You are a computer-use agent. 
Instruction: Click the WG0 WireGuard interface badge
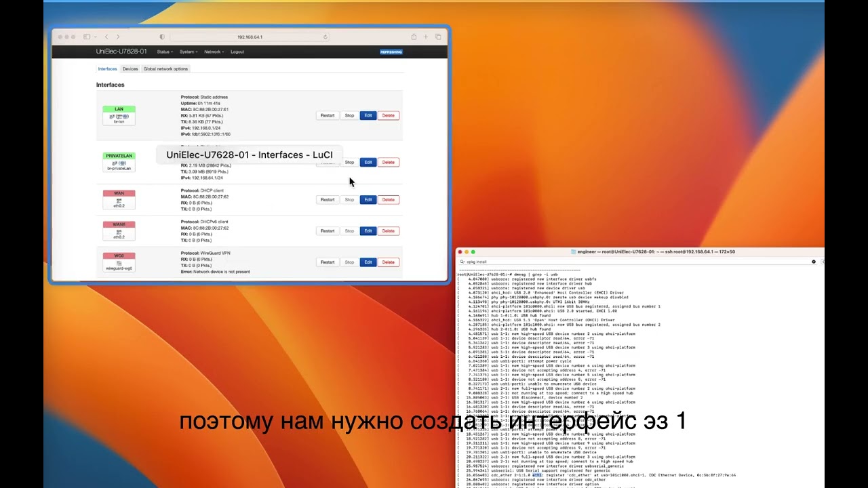(119, 262)
